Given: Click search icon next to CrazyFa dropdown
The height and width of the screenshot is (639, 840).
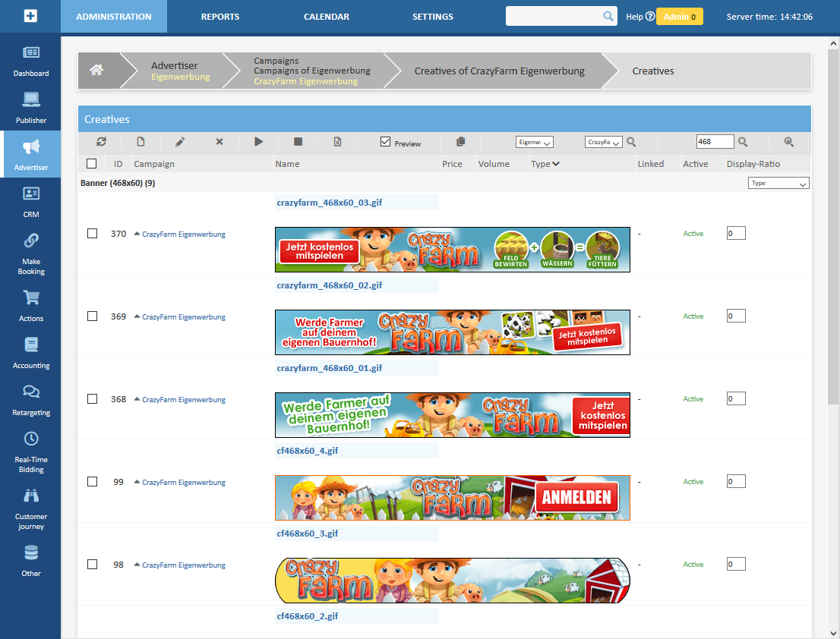Looking at the screenshot, I should [632, 142].
